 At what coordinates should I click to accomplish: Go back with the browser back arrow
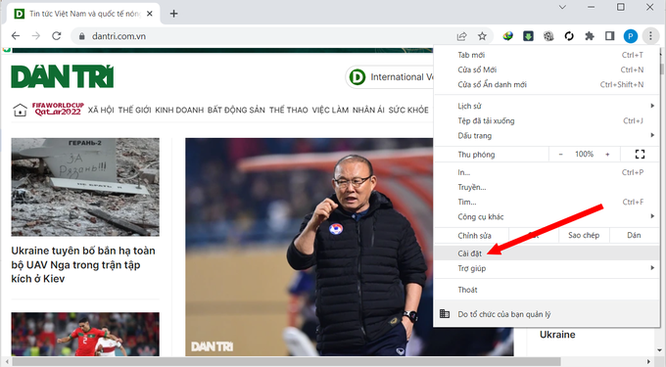pos(16,36)
